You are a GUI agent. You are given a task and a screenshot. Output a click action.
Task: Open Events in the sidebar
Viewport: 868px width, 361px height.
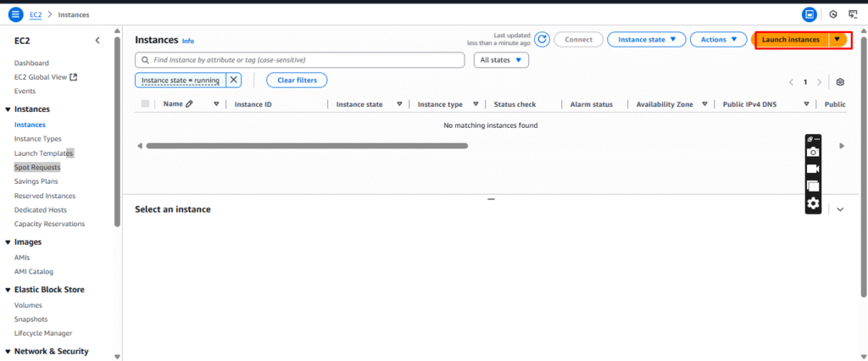click(25, 91)
